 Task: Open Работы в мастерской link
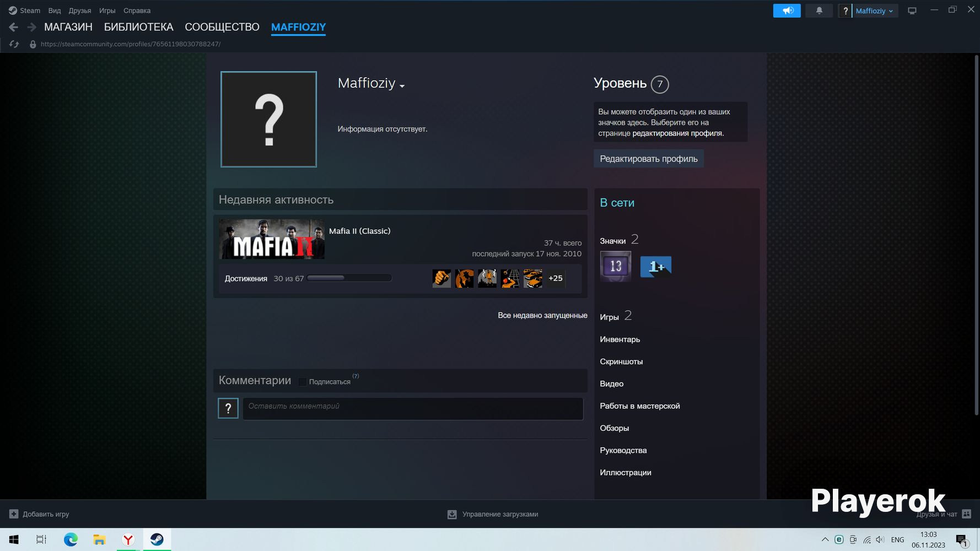(x=640, y=406)
